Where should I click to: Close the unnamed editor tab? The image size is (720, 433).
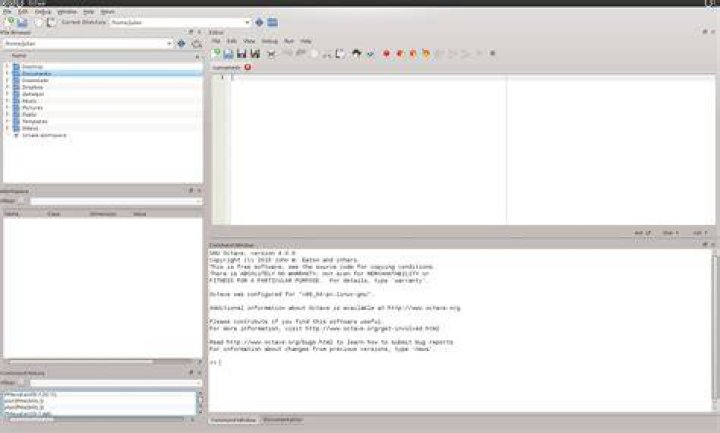coord(248,67)
